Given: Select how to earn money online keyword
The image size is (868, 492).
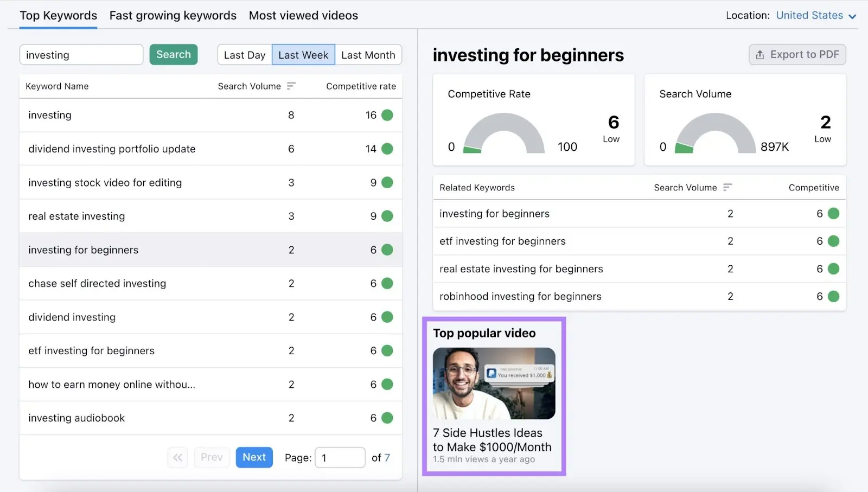Looking at the screenshot, I should pyautogui.click(x=210, y=384).
